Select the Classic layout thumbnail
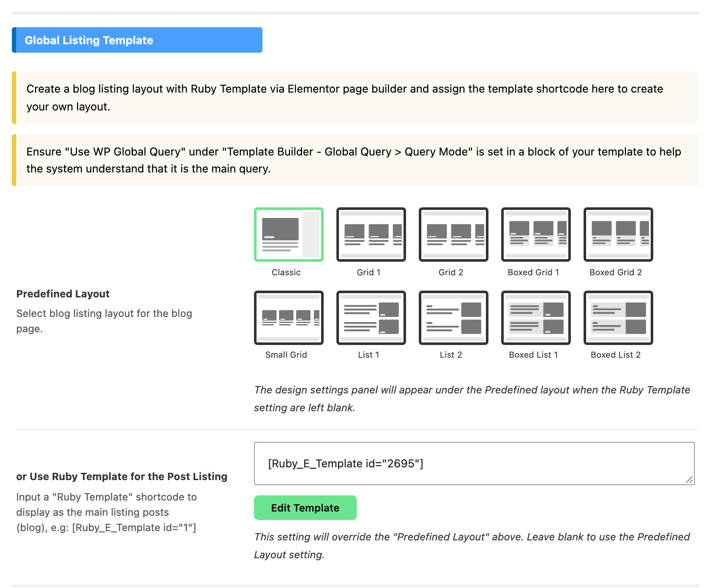This screenshot has height=588, width=711. coord(289,235)
